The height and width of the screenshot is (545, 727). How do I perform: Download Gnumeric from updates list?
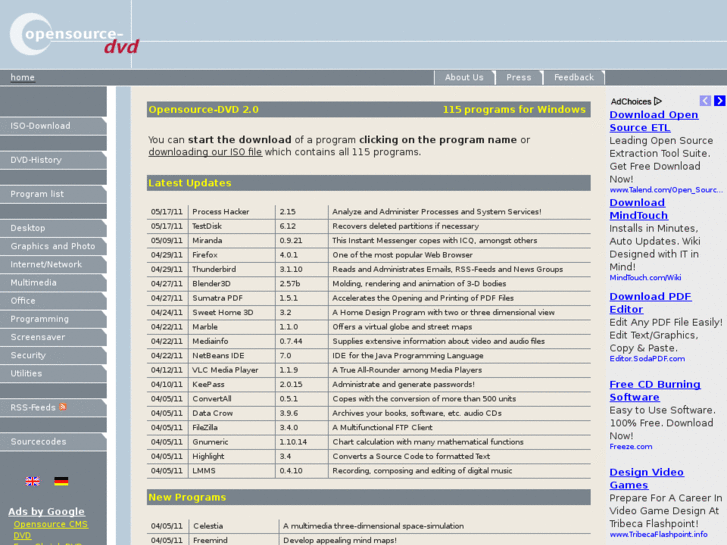[x=210, y=442]
